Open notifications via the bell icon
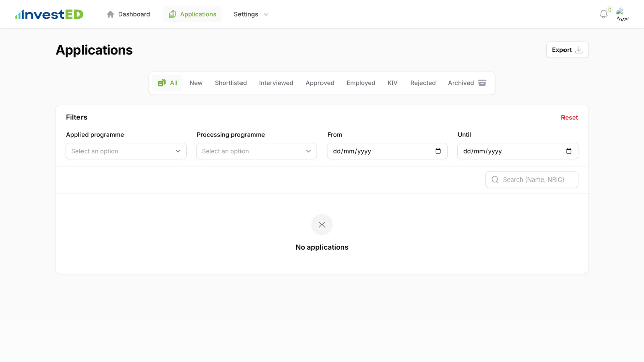Screen dimensions: 644x362 point(603,14)
